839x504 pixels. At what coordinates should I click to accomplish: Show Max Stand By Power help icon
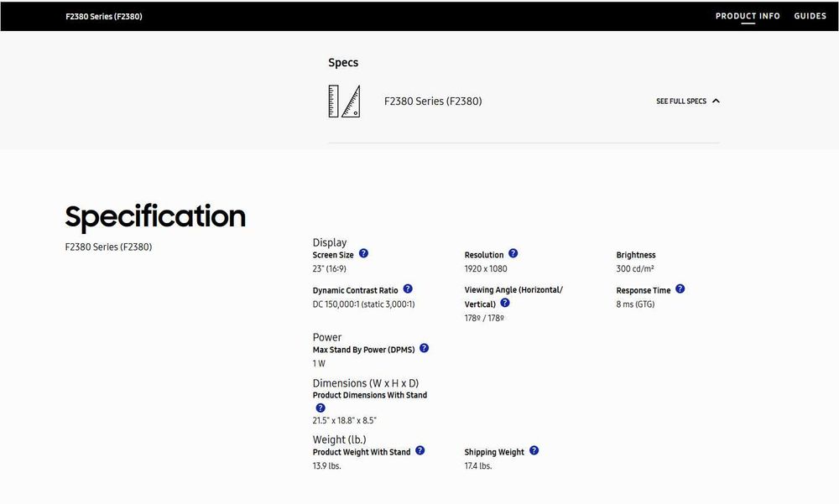click(x=425, y=348)
